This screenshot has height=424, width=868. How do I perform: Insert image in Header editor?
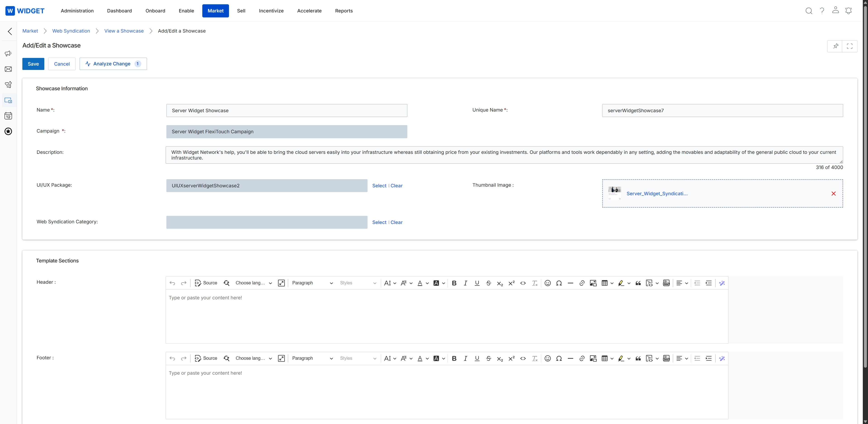click(593, 283)
